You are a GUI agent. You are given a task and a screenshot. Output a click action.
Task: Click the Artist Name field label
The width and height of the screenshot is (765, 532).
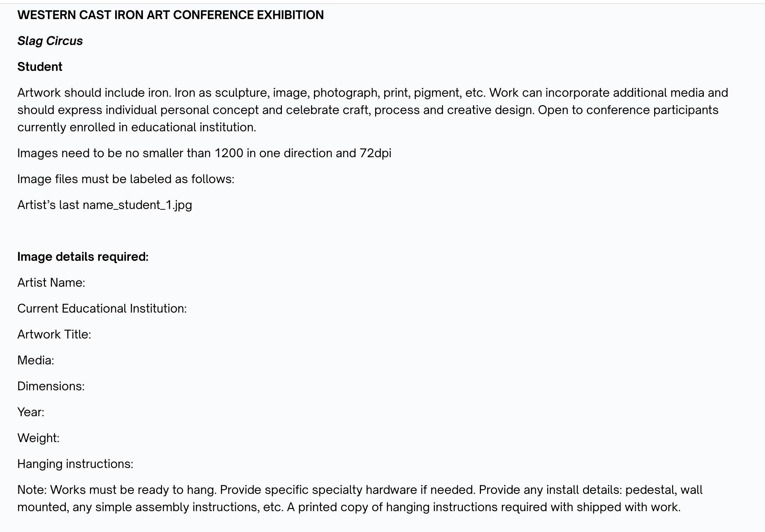click(51, 283)
